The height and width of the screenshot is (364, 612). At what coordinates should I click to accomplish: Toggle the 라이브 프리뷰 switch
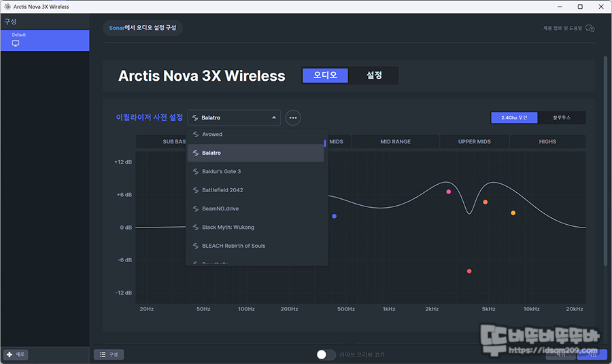[326, 354]
